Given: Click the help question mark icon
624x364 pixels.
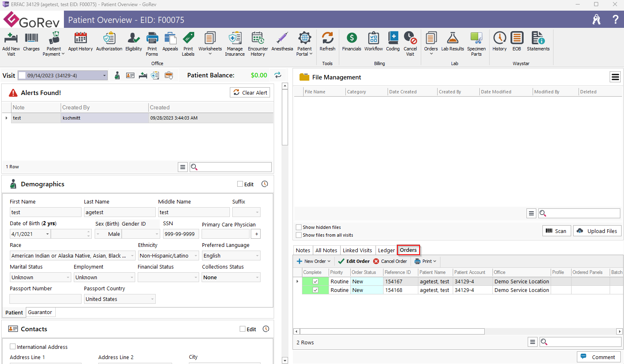Looking at the screenshot, I should pos(615,19).
